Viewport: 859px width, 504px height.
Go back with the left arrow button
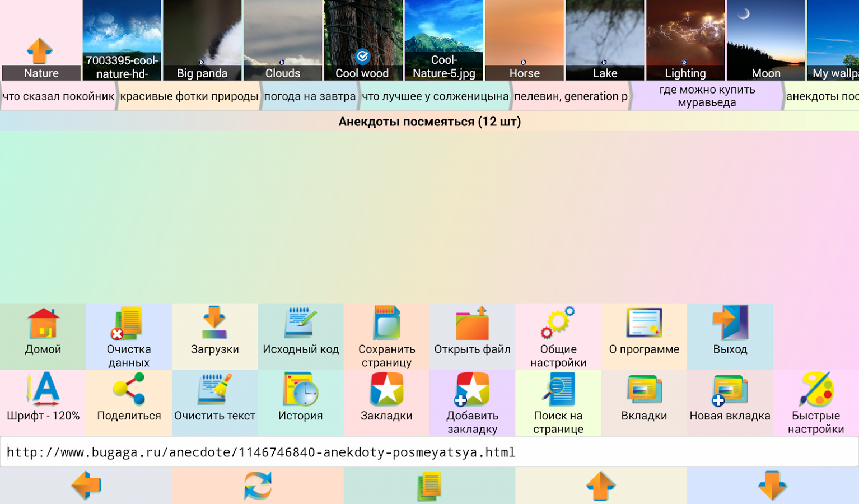86,486
